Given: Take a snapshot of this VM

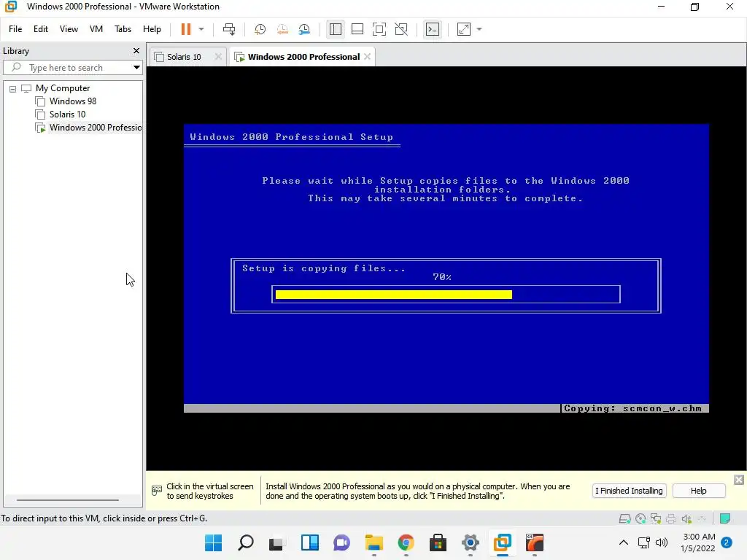Looking at the screenshot, I should [x=260, y=29].
